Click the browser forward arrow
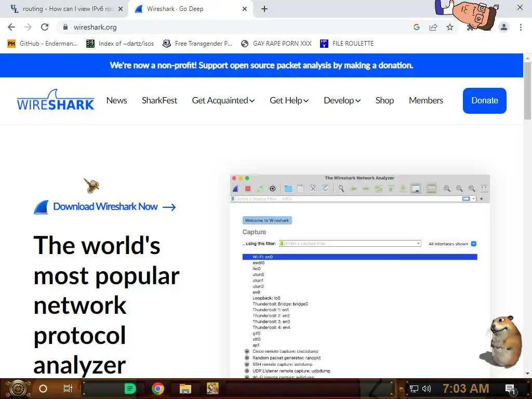This screenshot has height=399, width=532. [28, 27]
